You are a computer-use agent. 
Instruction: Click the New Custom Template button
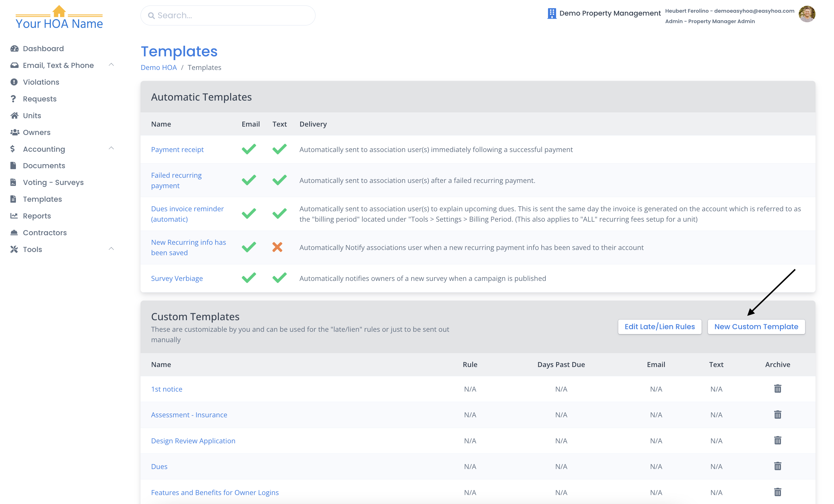(756, 327)
